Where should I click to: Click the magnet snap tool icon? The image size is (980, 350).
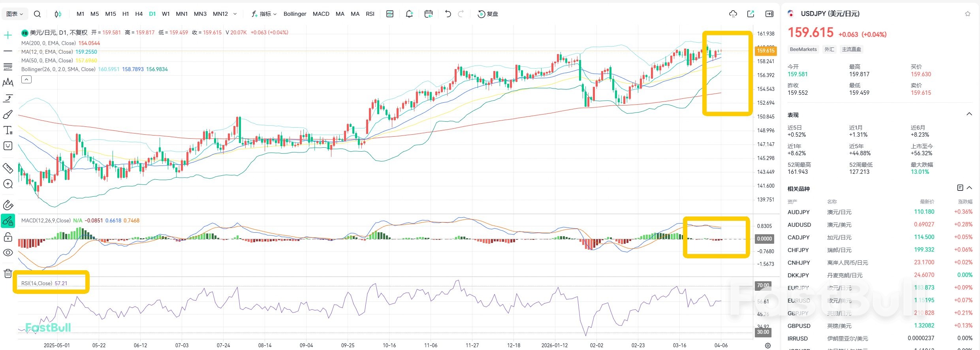point(8,205)
